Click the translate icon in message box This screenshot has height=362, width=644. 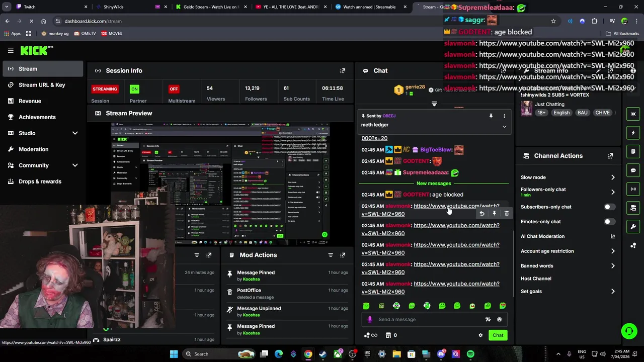pos(488,319)
